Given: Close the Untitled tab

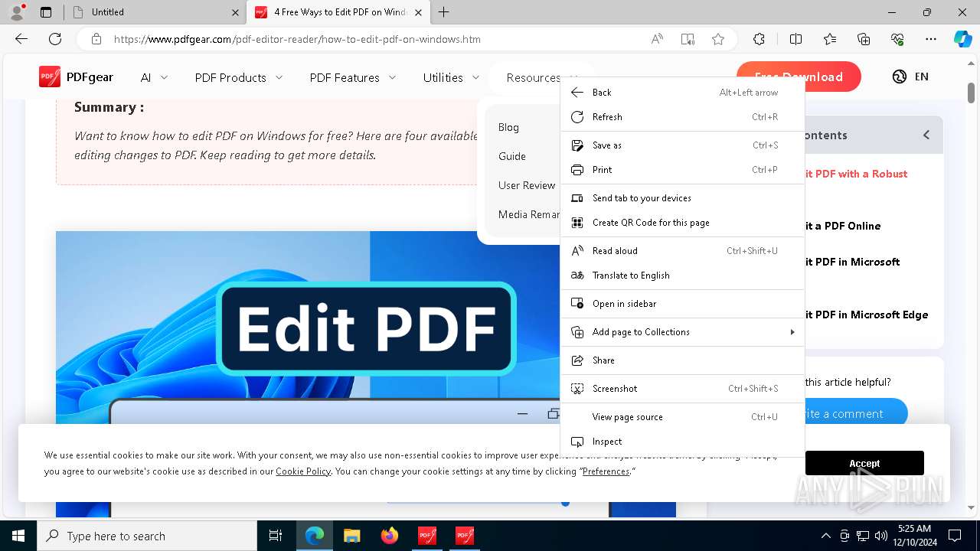Looking at the screenshot, I should point(235,12).
